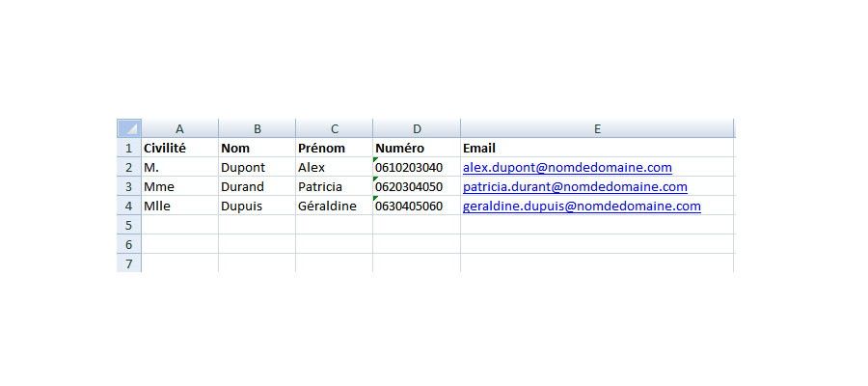This screenshot has width=868, height=386.
Task: Click the select-all corner triangle
Action: pyautogui.click(x=129, y=128)
